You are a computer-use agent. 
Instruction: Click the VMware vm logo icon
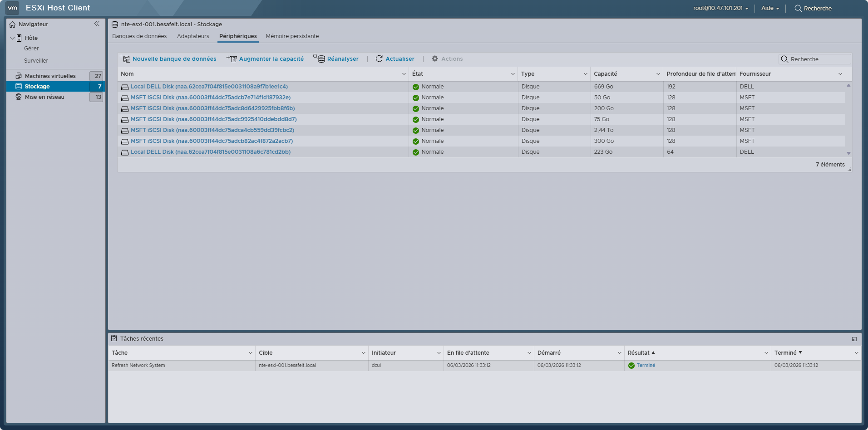click(x=12, y=8)
